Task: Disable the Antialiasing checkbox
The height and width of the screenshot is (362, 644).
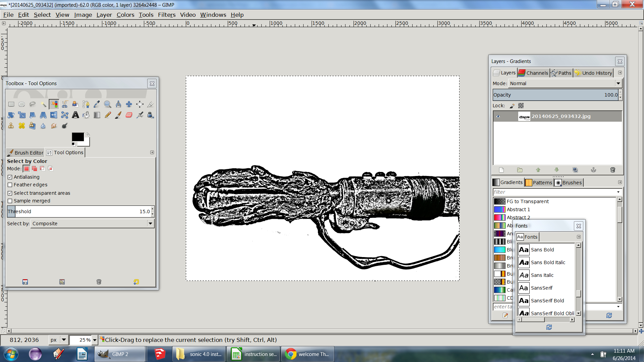Action: [10, 177]
